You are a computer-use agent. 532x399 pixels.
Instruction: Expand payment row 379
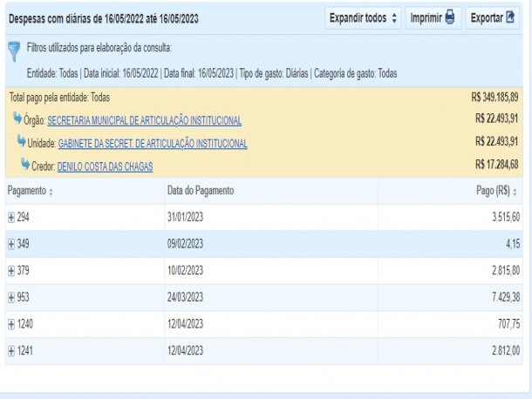pyautogui.click(x=10, y=270)
